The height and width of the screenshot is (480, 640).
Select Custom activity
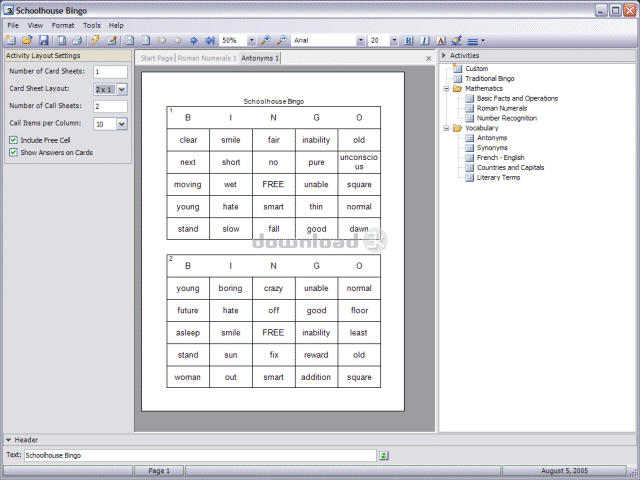tap(476, 69)
